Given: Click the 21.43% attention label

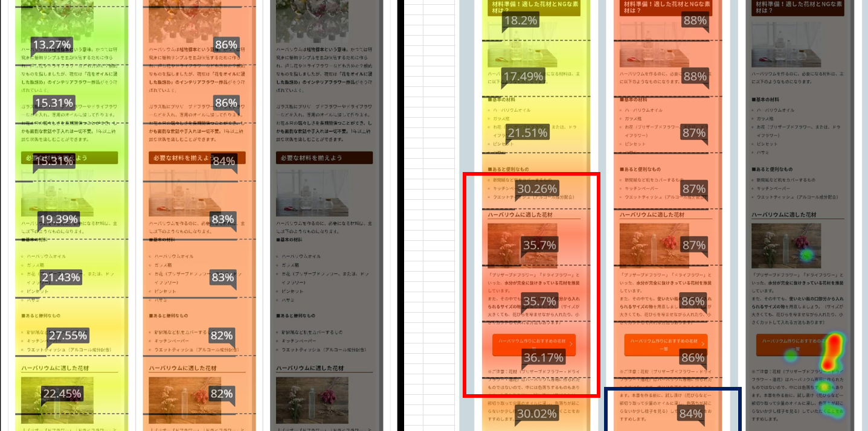Looking at the screenshot, I should click(61, 277).
